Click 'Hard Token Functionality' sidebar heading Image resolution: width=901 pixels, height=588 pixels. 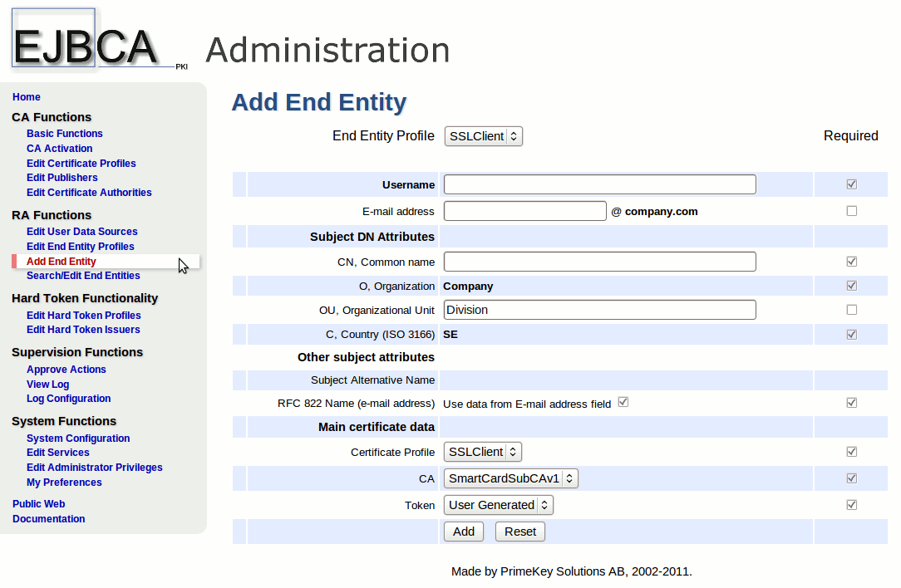[x=85, y=298]
